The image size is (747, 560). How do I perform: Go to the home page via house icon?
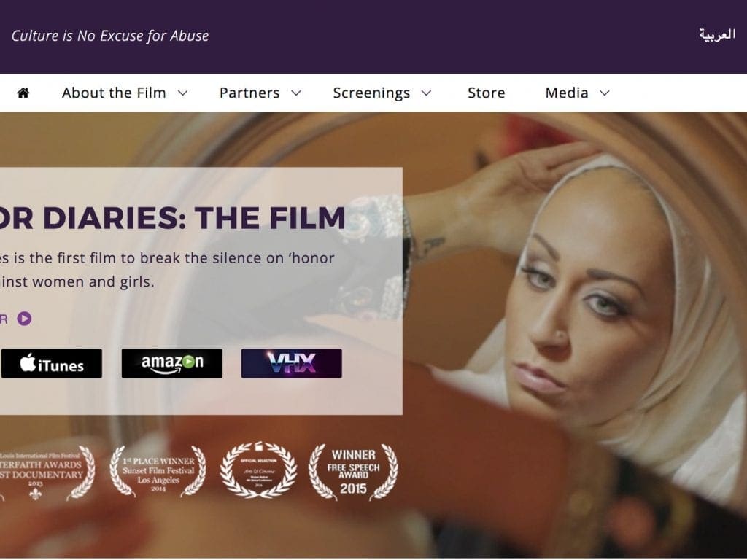coord(23,93)
